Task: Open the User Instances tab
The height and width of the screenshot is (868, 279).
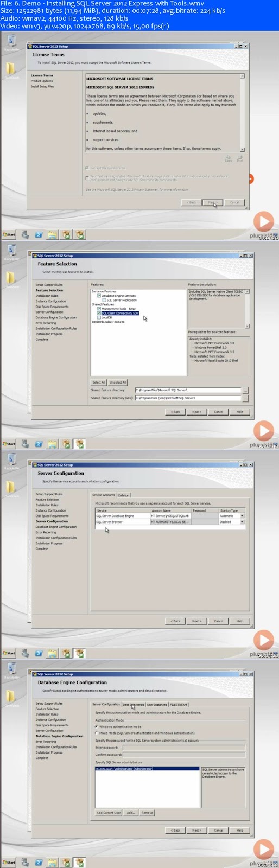Action: [157, 704]
